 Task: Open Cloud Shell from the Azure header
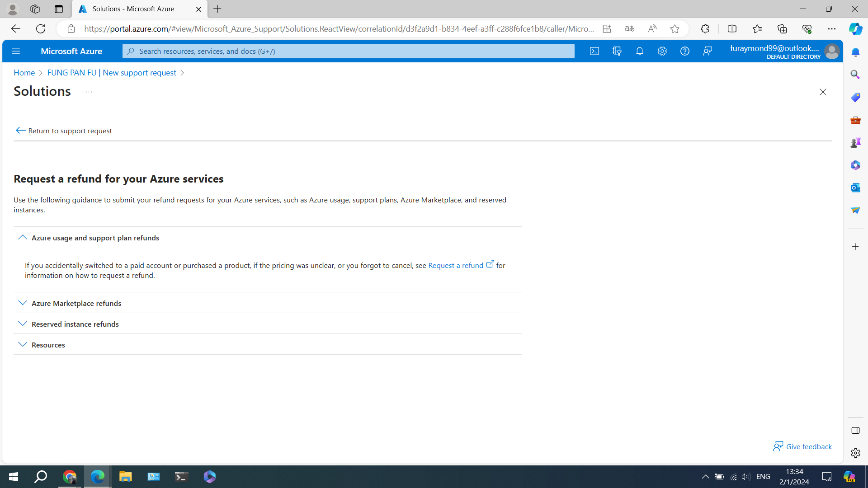pyautogui.click(x=594, y=51)
